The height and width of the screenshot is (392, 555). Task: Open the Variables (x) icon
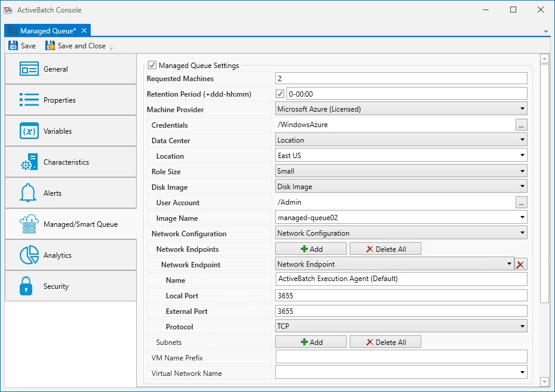(29, 131)
